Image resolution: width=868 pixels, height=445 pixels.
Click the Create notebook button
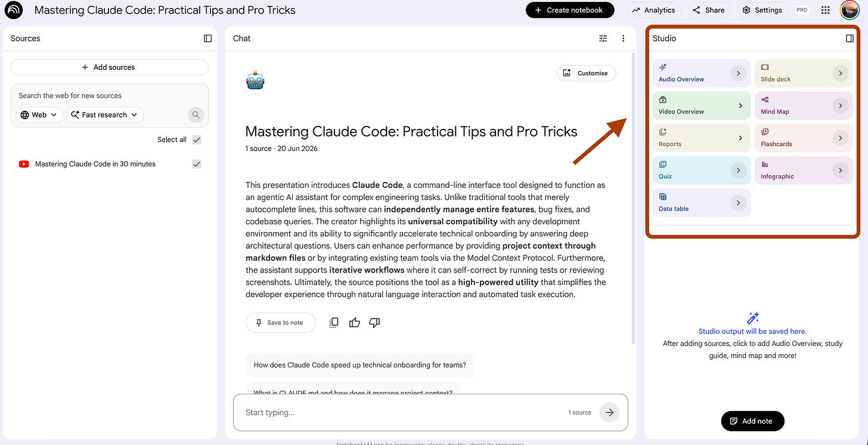(x=569, y=10)
